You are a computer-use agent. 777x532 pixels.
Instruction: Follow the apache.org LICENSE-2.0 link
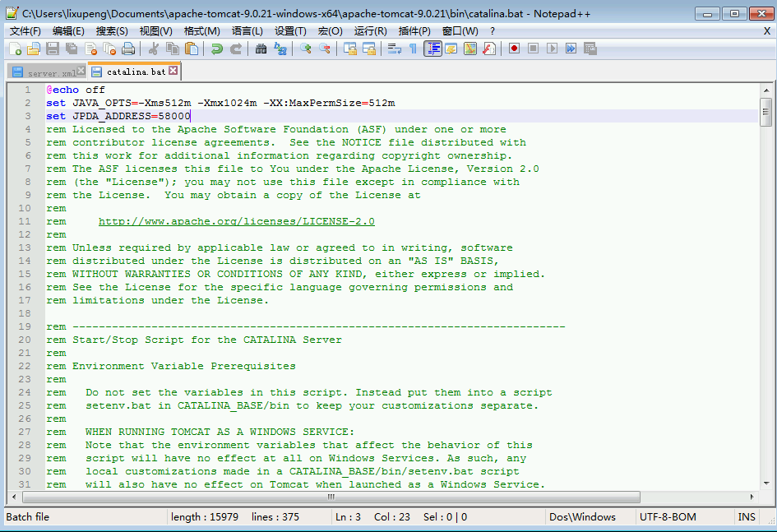pyautogui.click(x=236, y=221)
